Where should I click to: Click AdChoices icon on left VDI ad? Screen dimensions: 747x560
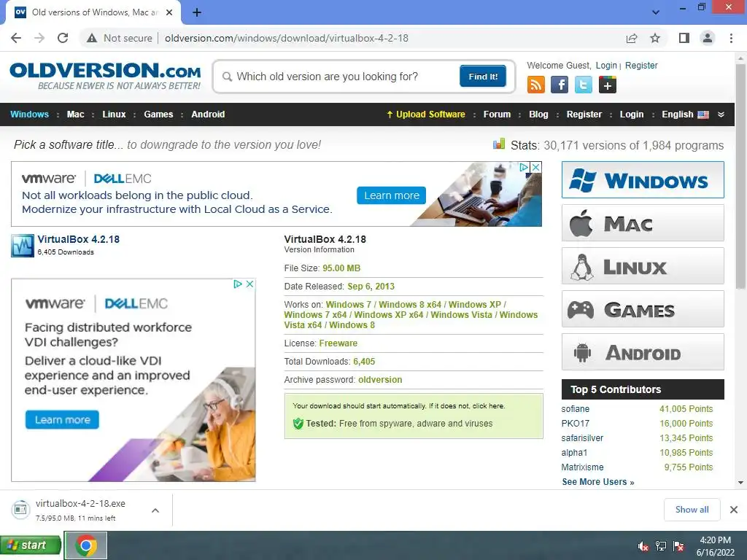(238, 284)
